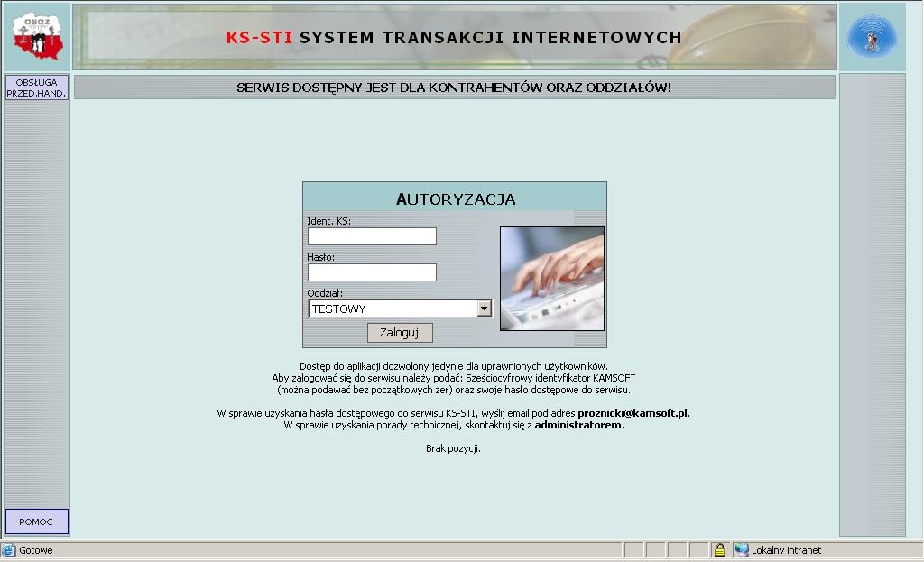Click the hands on keyboard image

coord(551,278)
